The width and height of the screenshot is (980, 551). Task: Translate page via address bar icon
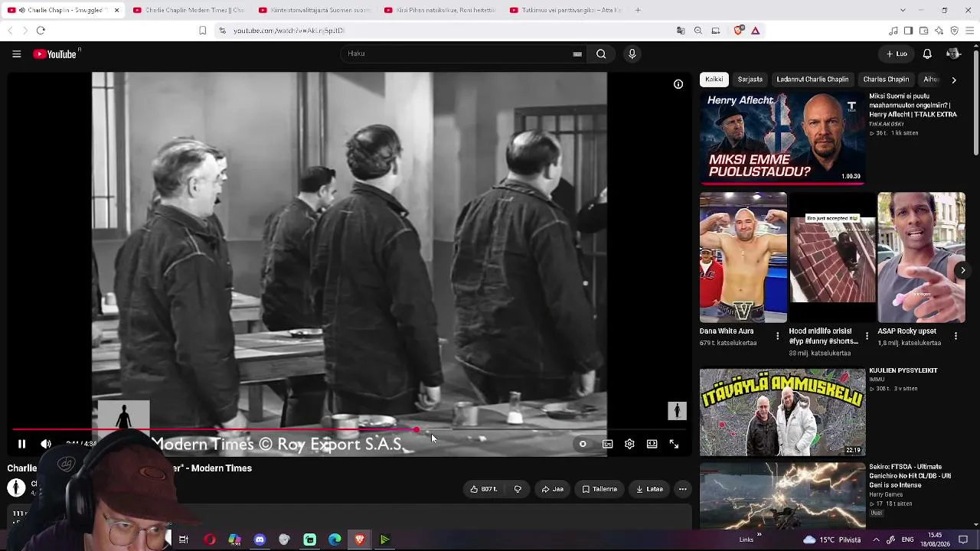681,31
